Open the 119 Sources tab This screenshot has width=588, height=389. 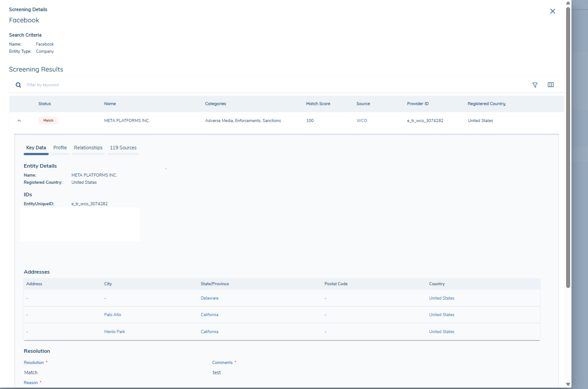point(123,148)
